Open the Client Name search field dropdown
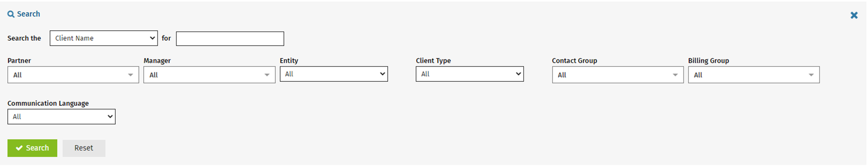This screenshot has height=166, width=868. click(x=104, y=38)
